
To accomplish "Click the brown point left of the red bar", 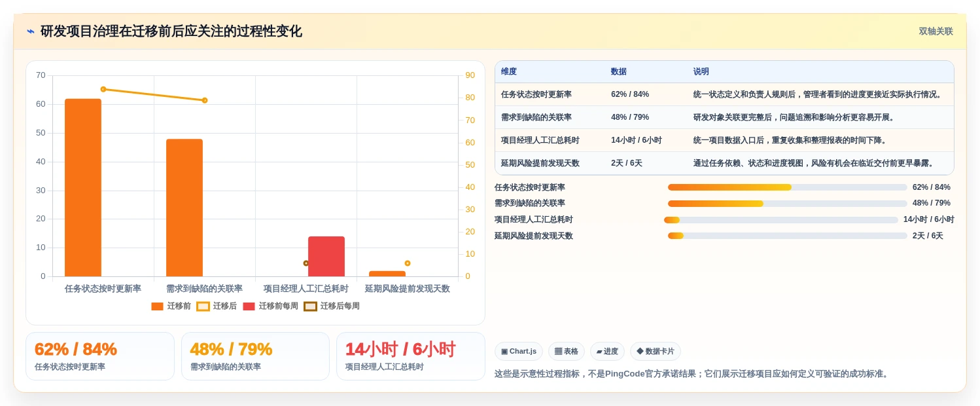I will [306, 263].
